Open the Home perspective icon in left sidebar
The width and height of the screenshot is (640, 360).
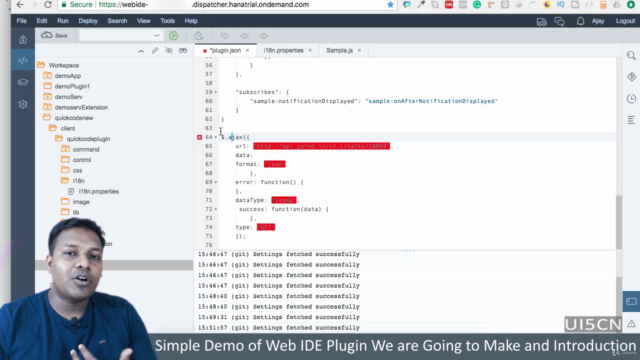(23, 40)
